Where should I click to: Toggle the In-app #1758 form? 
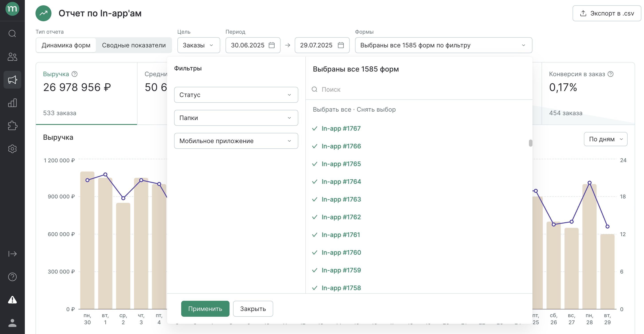pos(336,288)
